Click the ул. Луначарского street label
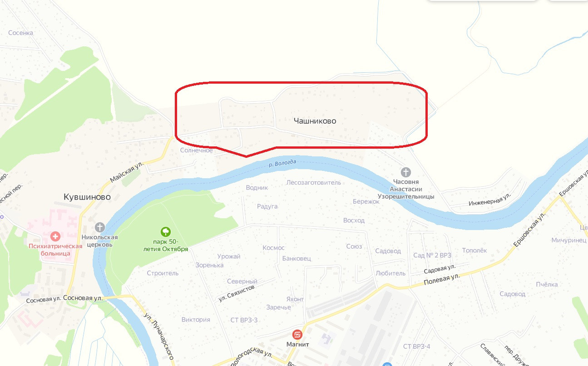This screenshot has height=366, width=588. (159, 336)
